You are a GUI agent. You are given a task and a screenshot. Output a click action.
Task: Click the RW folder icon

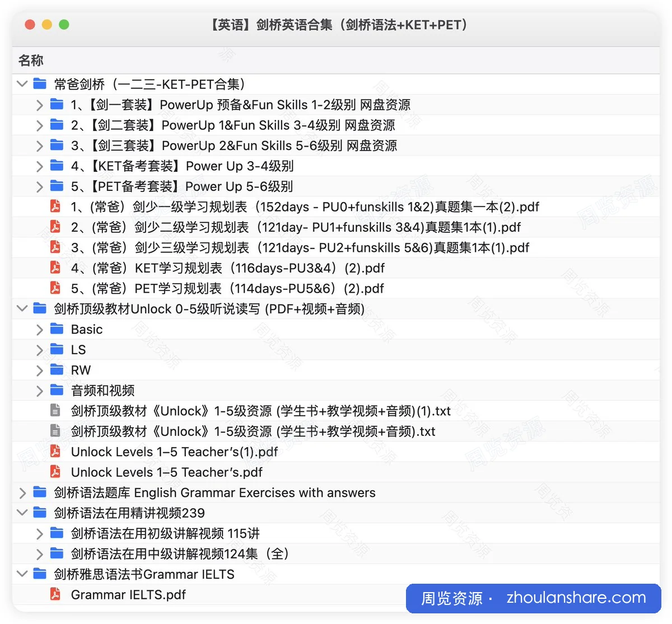57,370
